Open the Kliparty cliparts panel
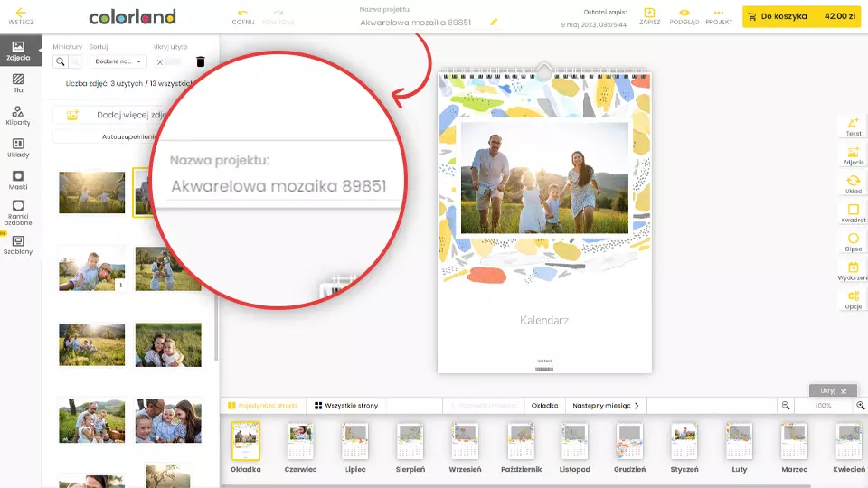868x488 pixels. click(x=18, y=116)
